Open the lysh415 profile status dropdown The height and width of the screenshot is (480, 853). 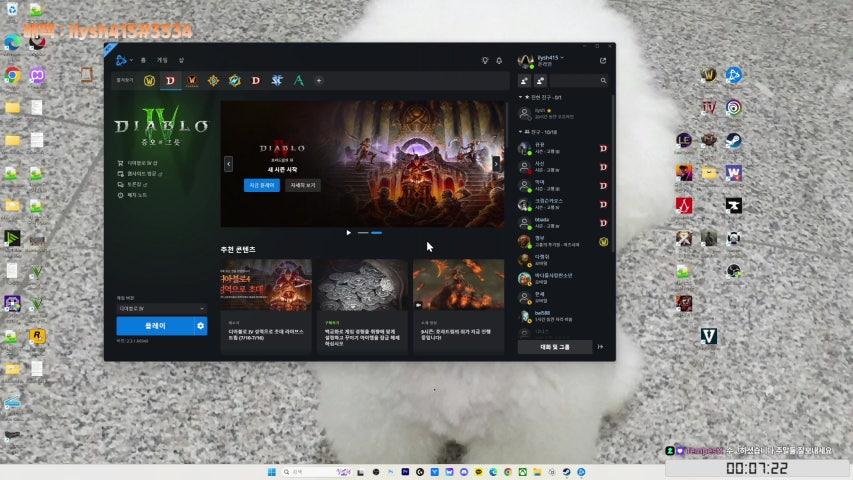pos(551,58)
